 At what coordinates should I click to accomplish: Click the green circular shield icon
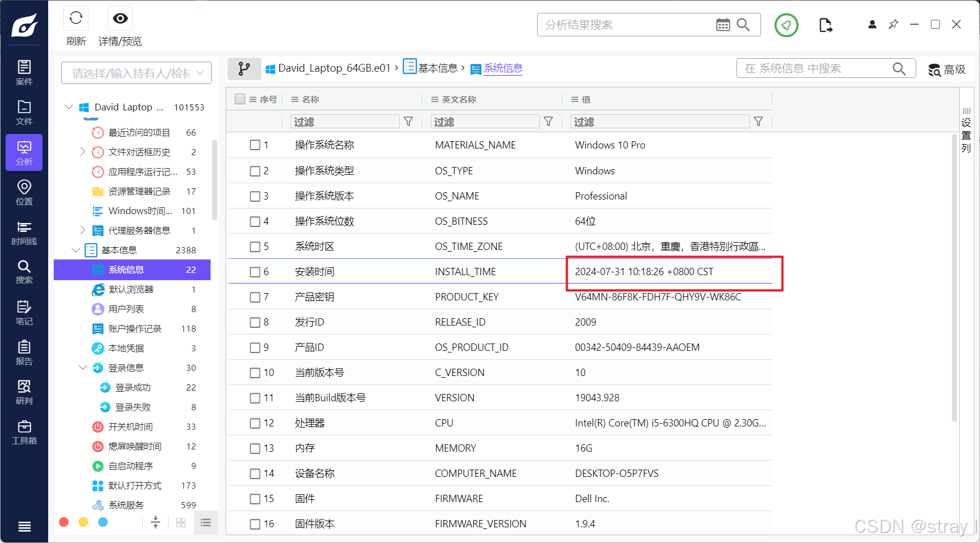pyautogui.click(x=786, y=25)
